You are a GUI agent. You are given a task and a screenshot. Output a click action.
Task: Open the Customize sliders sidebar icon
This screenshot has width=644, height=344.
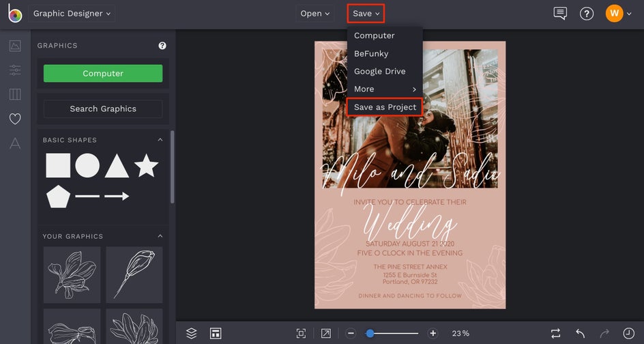click(15, 70)
